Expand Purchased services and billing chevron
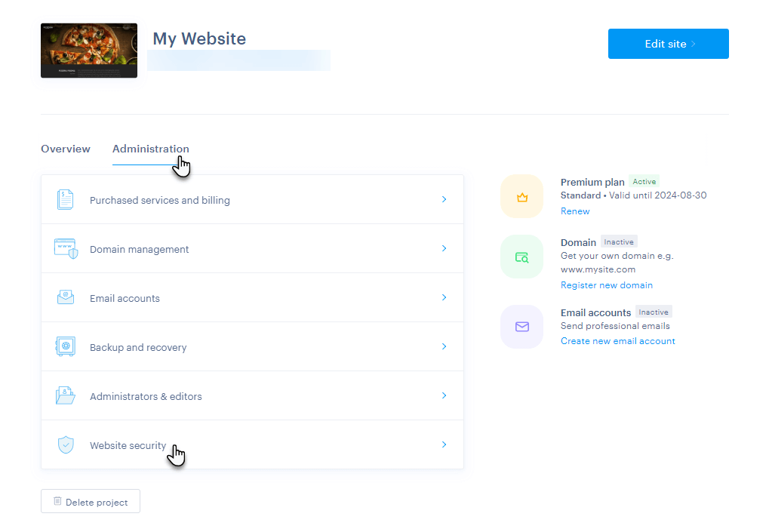 (x=444, y=200)
